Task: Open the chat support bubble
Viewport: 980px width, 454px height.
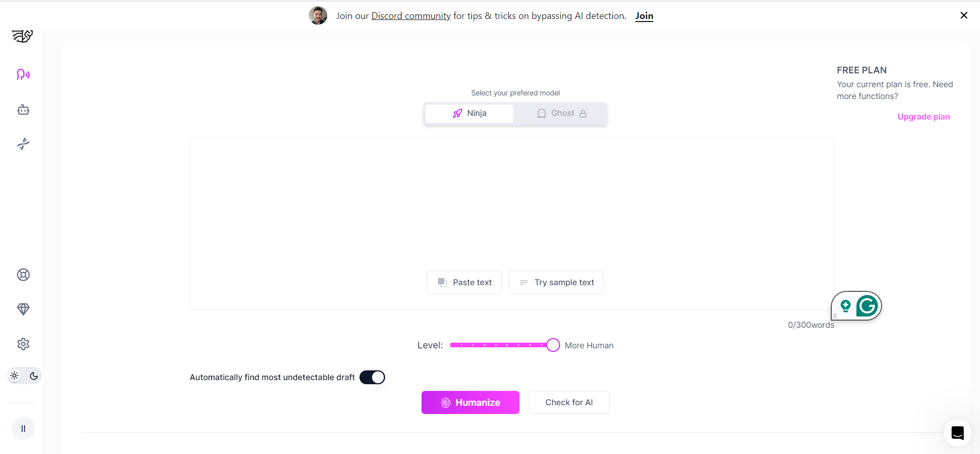Action: (x=957, y=432)
